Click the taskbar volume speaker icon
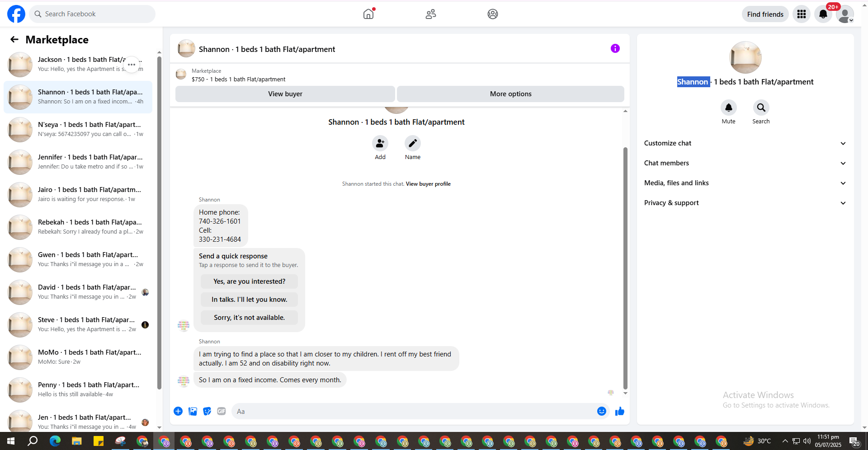The image size is (868, 450). (807, 441)
